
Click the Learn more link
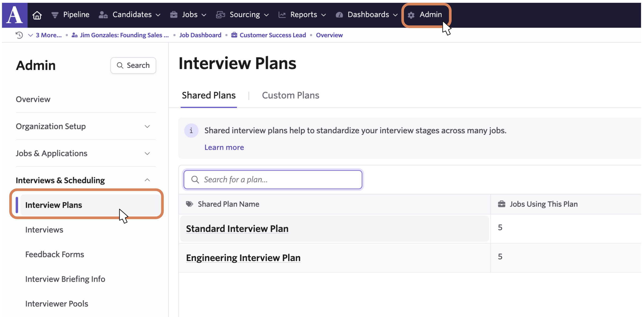pos(224,147)
